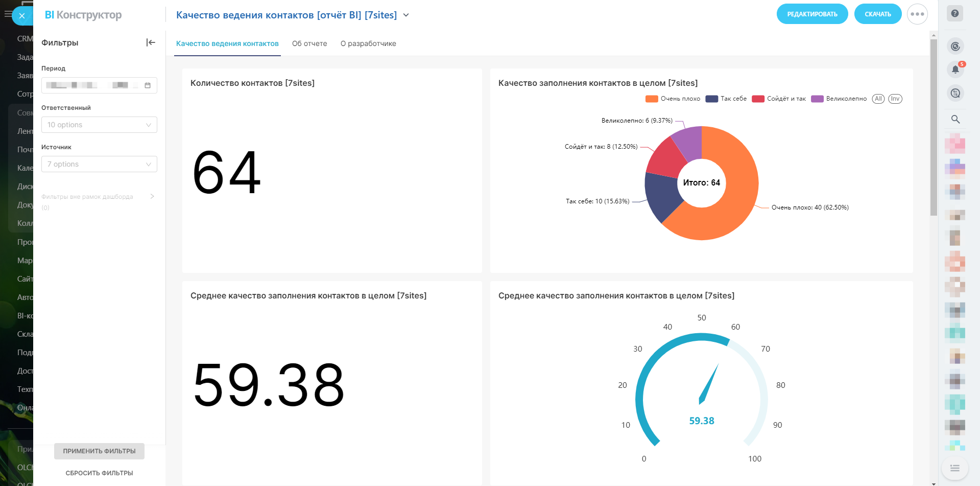The width and height of the screenshot is (980, 486).
Task: Click the Количество контактов [7sites] chart title
Action: (x=252, y=83)
